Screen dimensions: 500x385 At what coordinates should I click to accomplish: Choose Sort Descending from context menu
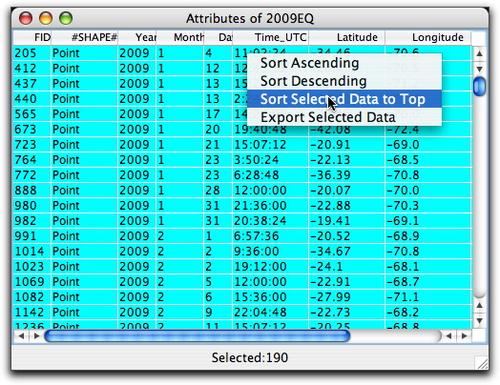[344, 81]
